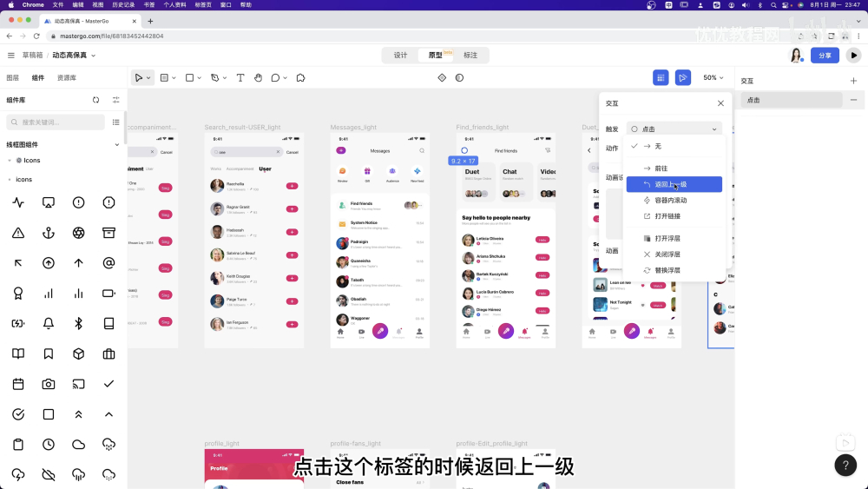Open Chrome 书签 menu in menu bar
868x489 pixels.
click(149, 5)
